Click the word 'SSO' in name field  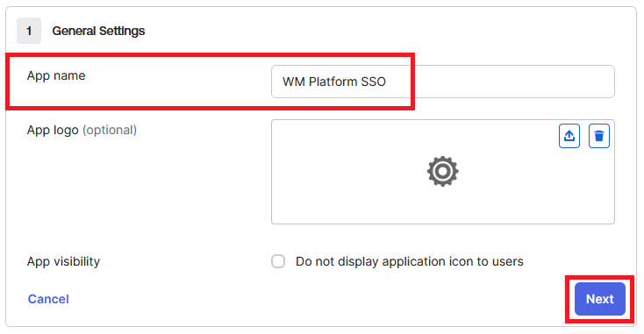click(x=374, y=82)
